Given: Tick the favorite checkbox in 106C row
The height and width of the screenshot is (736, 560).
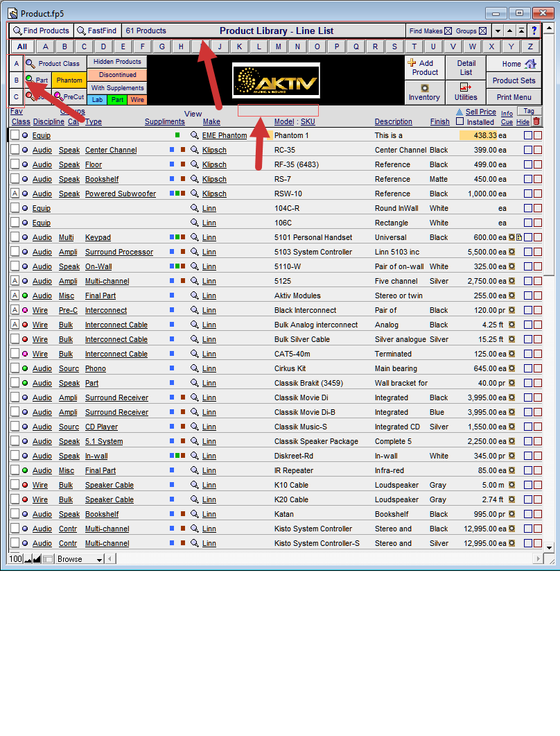Looking at the screenshot, I should coord(15,223).
